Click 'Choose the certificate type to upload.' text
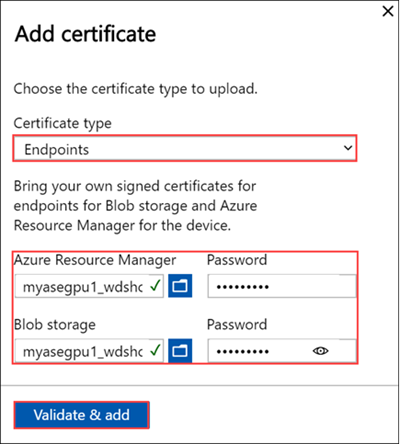The height and width of the screenshot is (444, 400). coord(135,89)
